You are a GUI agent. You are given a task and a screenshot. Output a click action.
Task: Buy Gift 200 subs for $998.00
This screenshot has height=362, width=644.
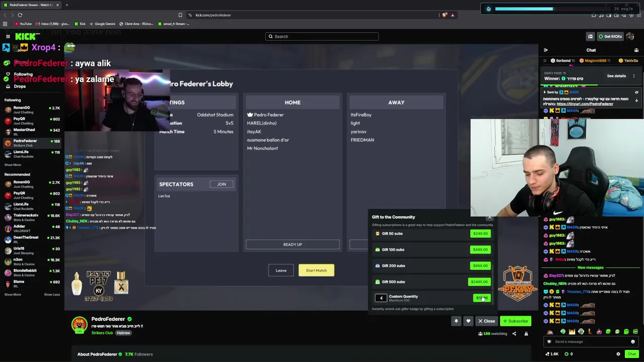[480, 265]
